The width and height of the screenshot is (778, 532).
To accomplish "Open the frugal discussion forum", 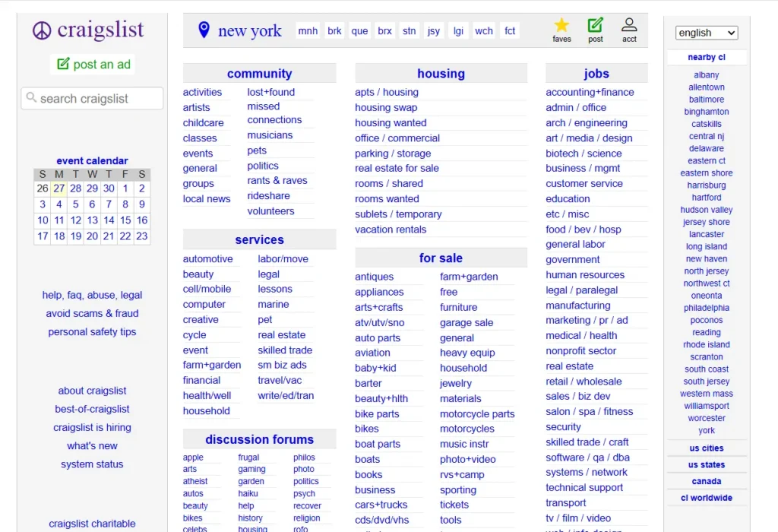I will coord(248,458).
